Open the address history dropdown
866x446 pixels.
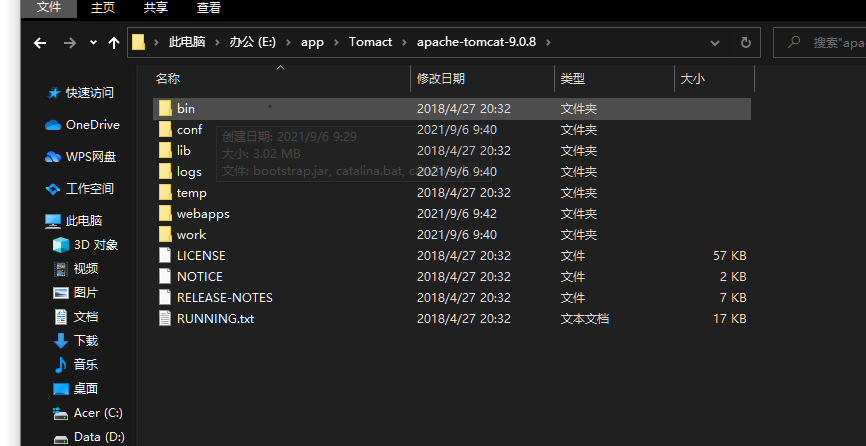pyautogui.click(x=715, y=43)
